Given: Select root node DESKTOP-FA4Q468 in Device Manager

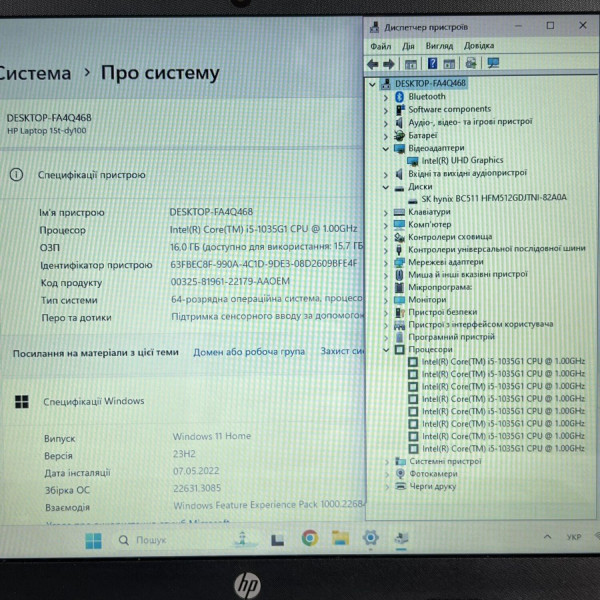Looking at the screenshot, I should (x=430, y=83).
